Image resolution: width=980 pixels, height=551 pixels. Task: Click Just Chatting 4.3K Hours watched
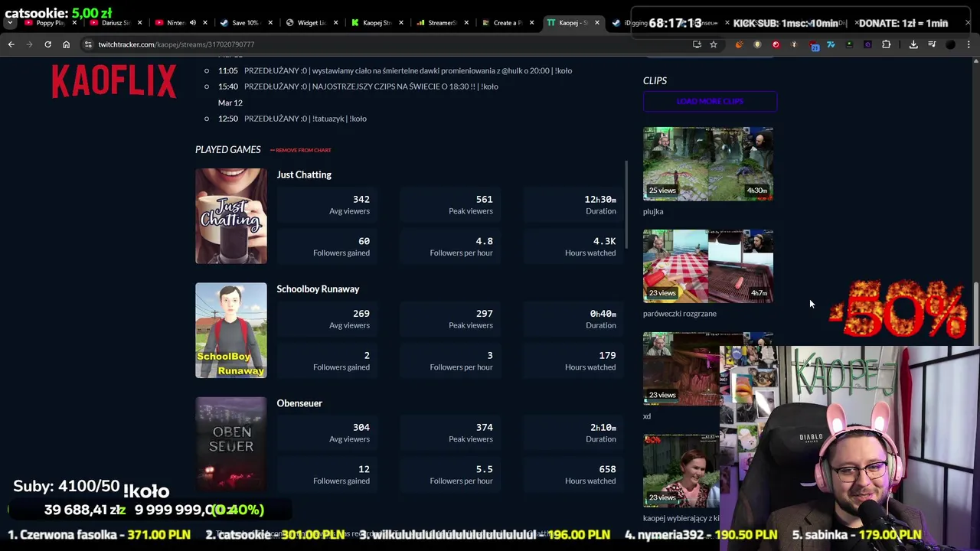(604, 241)
